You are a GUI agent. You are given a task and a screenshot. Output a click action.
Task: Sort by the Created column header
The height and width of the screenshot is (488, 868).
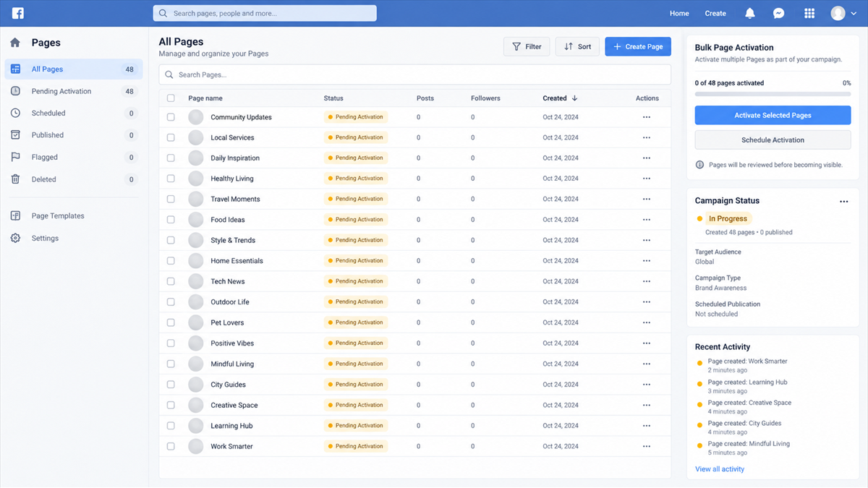point(560,98)
